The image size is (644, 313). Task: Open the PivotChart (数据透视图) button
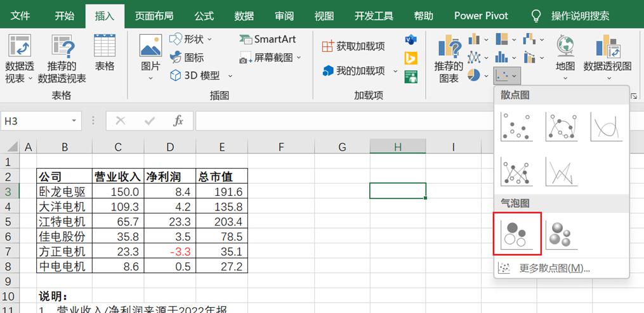point(607,58)
